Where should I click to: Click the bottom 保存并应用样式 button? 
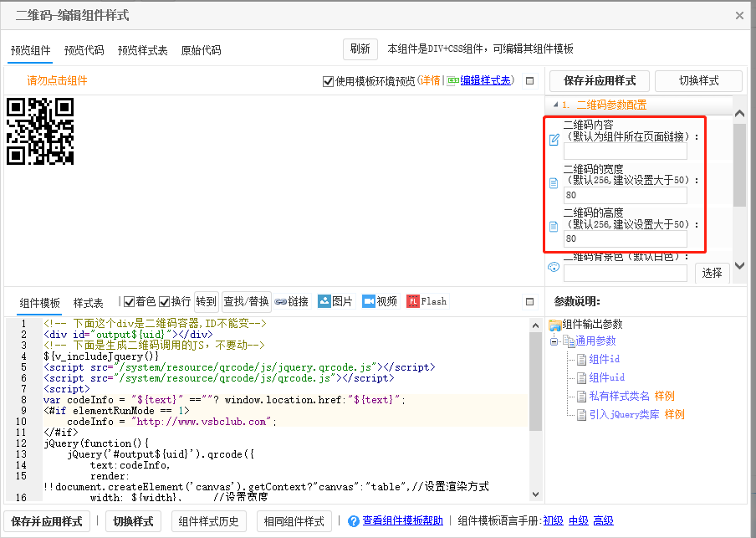tap(47, 521)
